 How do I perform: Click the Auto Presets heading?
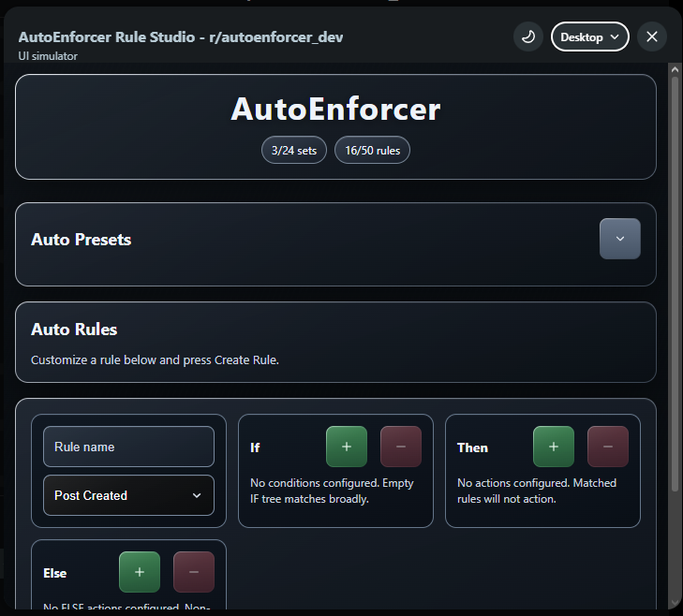pos(81,240)
